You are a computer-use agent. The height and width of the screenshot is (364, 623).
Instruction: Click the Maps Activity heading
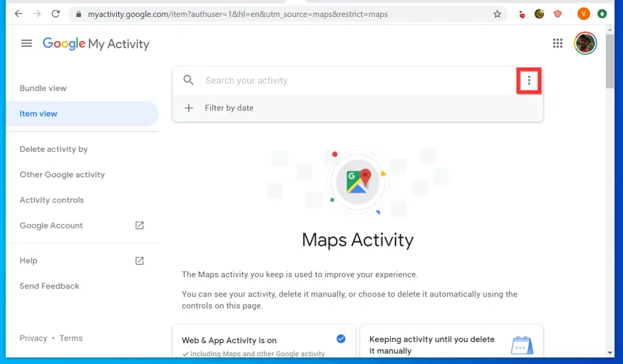[358, 240]
